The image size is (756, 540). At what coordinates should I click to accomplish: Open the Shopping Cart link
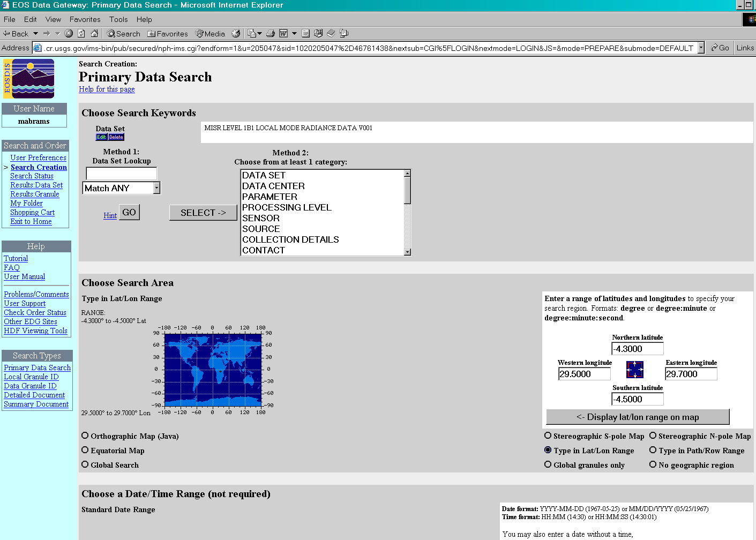(x=32, y=212)
